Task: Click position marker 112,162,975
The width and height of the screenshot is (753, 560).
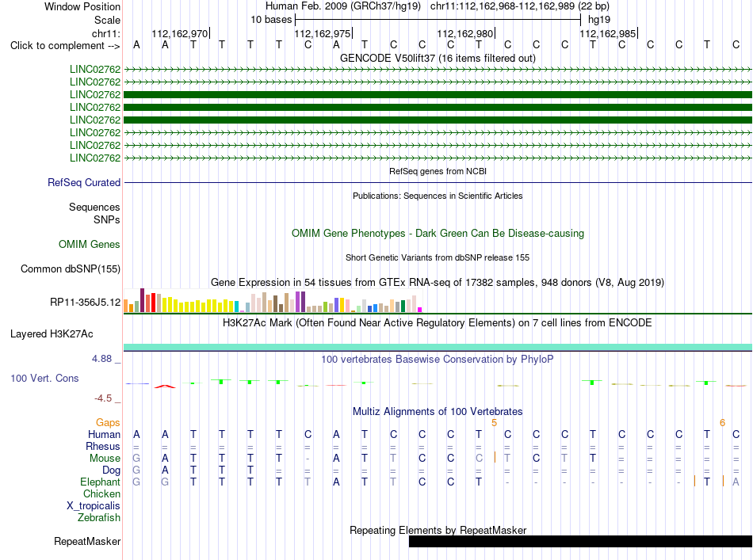Action: pyautogui.click(x=323, y=33)
